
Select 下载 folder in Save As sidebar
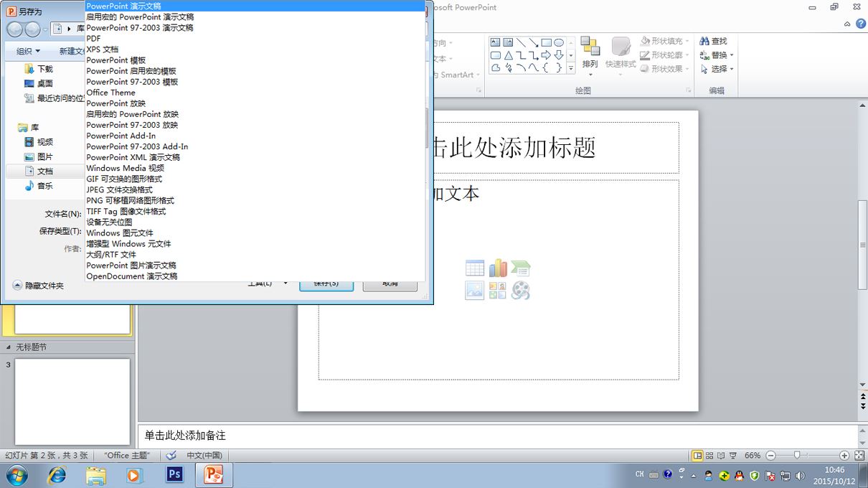coord(39,69)
